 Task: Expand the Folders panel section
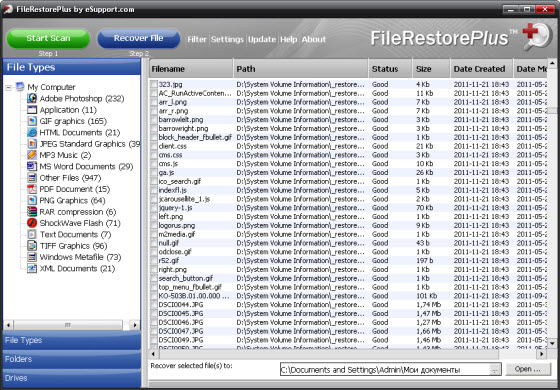[x=72, y=359]
